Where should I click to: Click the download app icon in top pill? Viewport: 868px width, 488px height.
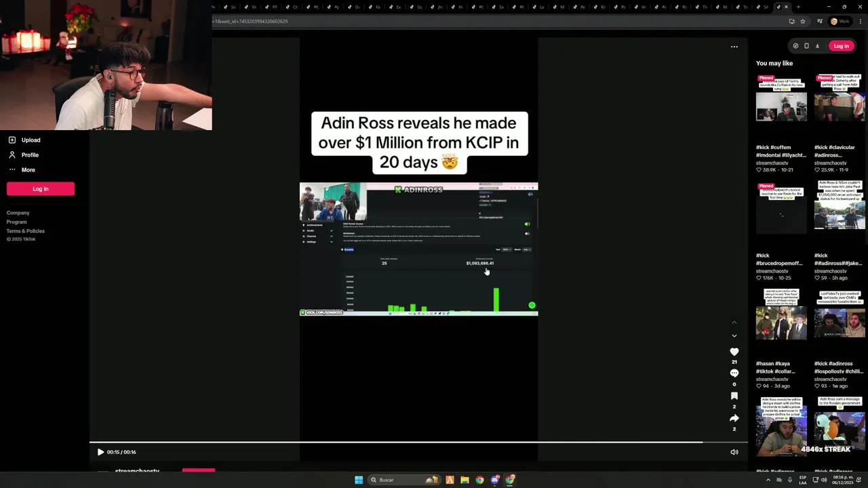click(x=817, y=46)
